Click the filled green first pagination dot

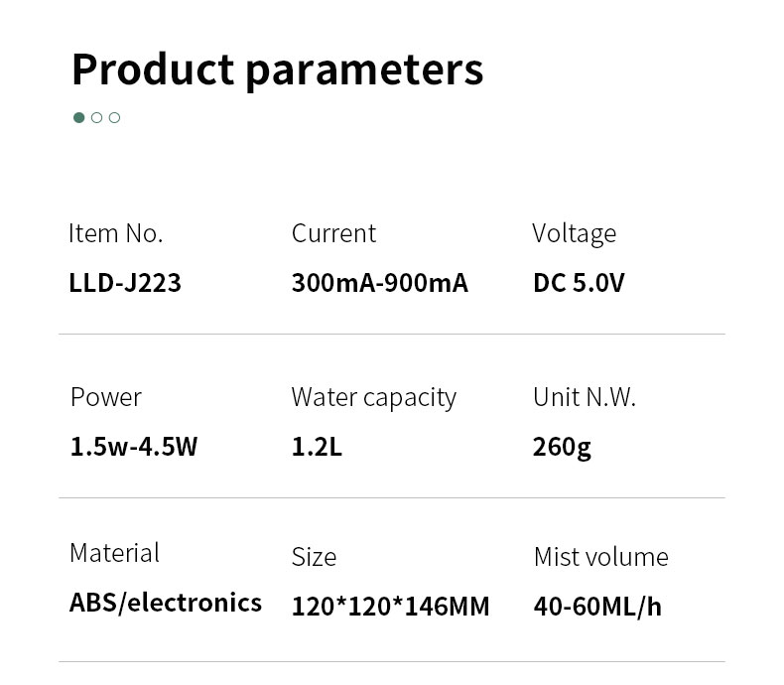(x=79, y=117)
